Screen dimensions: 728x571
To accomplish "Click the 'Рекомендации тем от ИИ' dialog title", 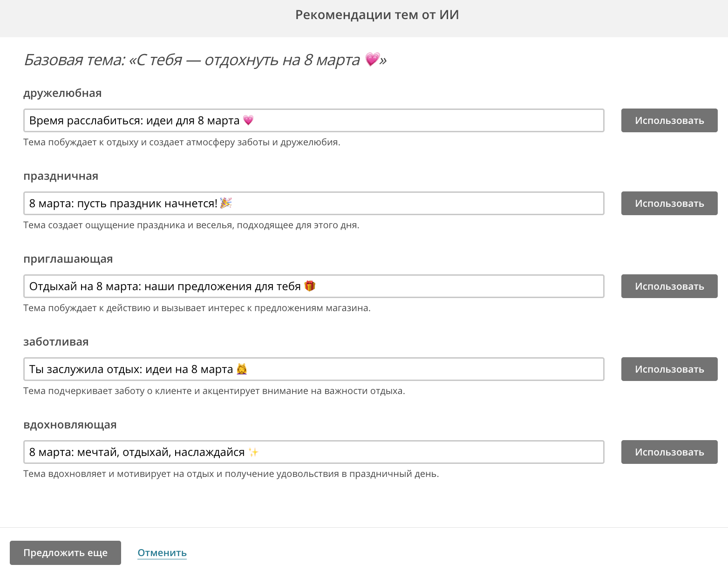I will [x=377, y=15].
